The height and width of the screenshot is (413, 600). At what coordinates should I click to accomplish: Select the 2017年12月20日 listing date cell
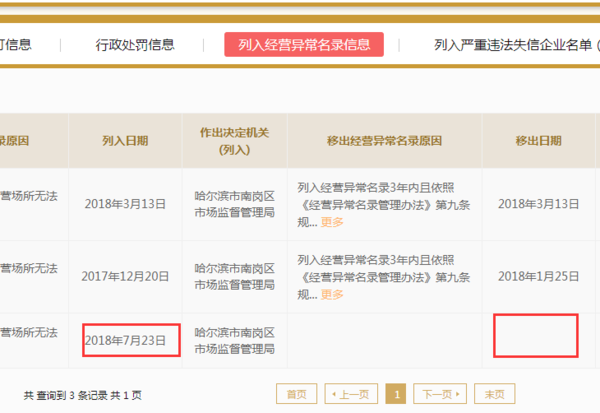point(125,276)
